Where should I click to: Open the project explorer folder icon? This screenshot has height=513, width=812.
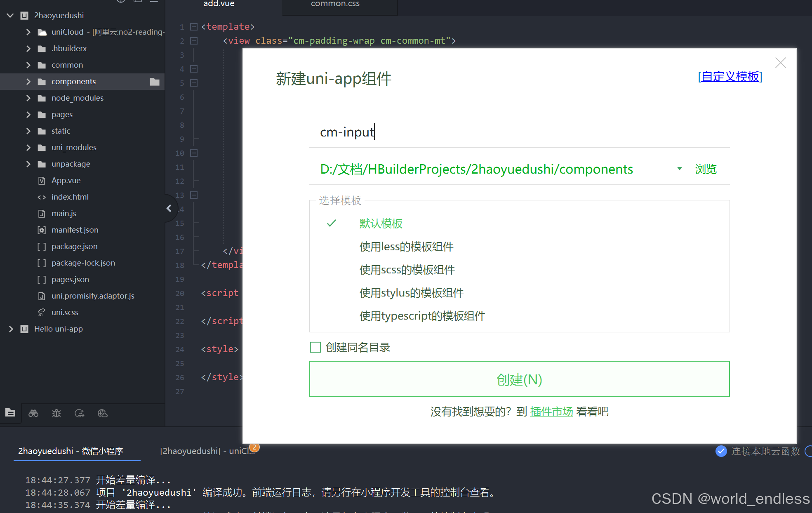coord(10,413)
